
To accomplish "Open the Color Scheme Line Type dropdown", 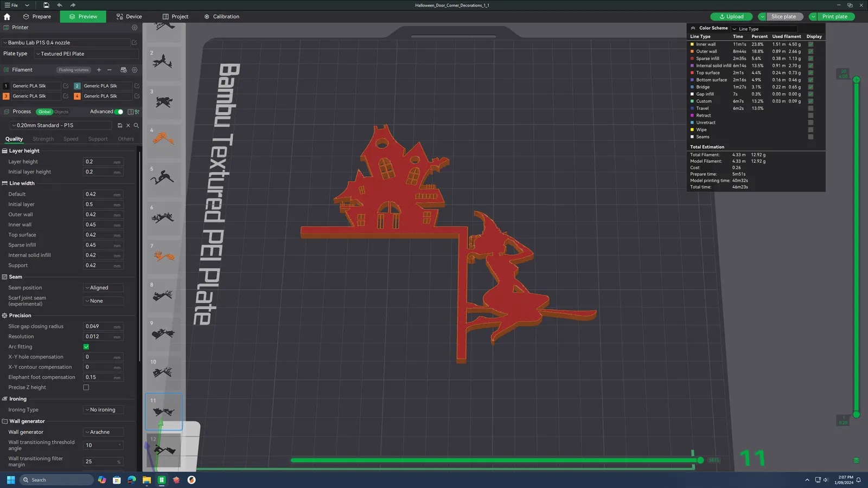I will click(x=764, y=29).
